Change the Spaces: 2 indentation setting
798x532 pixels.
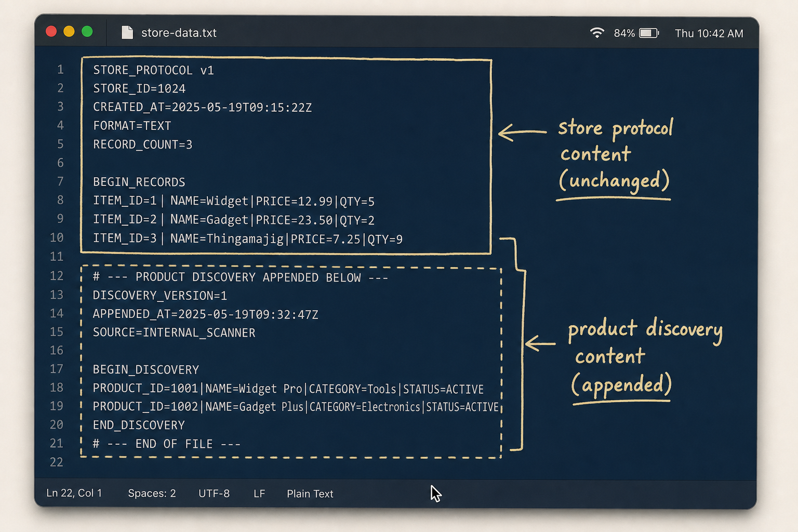click(x=152, y=493)
